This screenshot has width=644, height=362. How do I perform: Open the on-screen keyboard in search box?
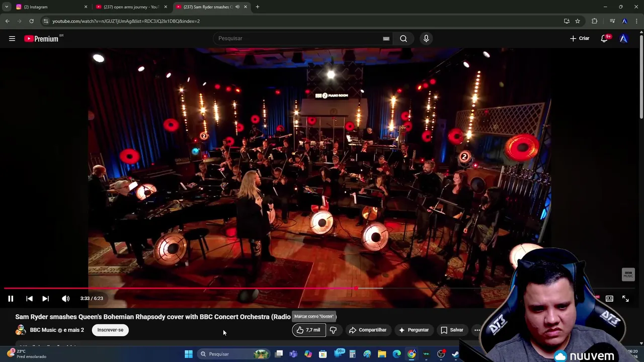click(x=386, y=38)
